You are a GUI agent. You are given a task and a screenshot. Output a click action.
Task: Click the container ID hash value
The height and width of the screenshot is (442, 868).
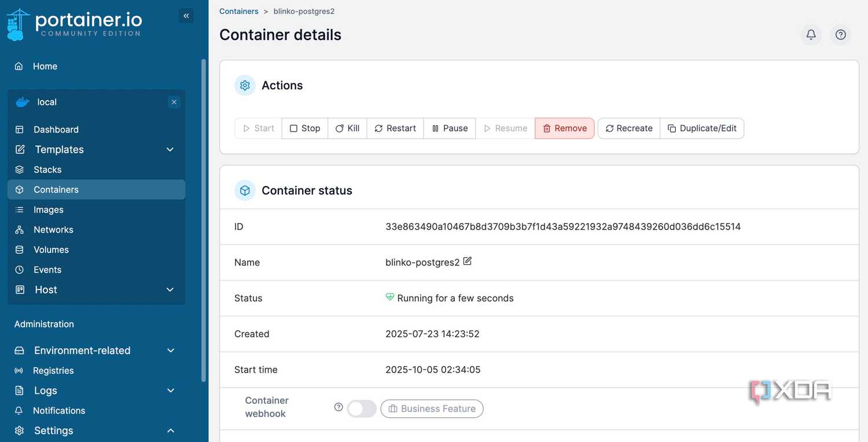click(x=563, y=227)
